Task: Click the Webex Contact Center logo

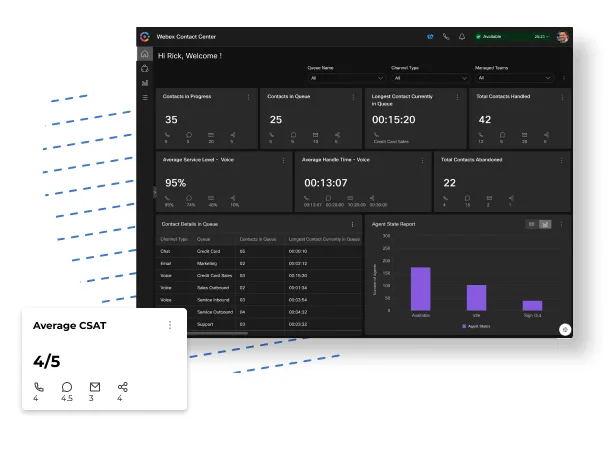Action: (145, 37)
